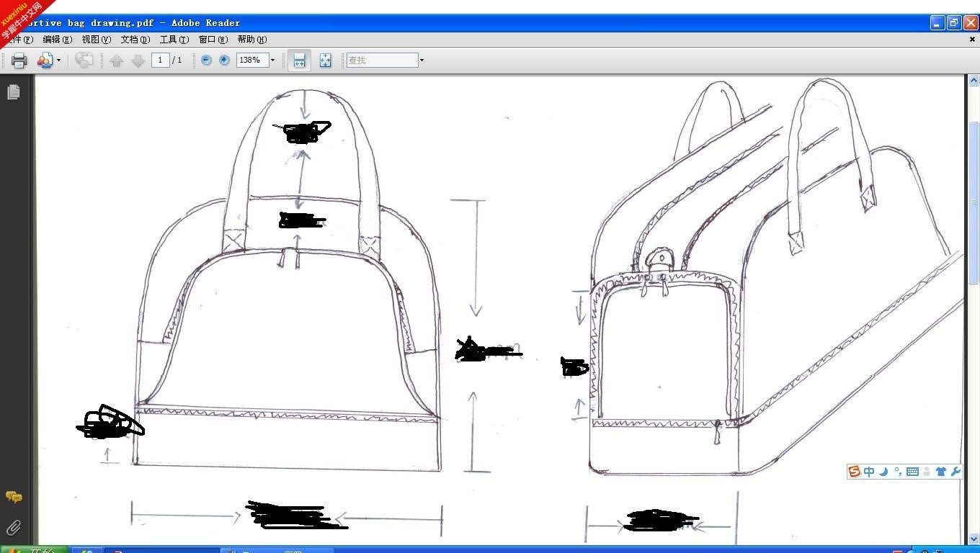Toggle punctuation mode on the IME bar
Image resolution: width=980 pixels, height=553 pixels.
click(897, 472)
